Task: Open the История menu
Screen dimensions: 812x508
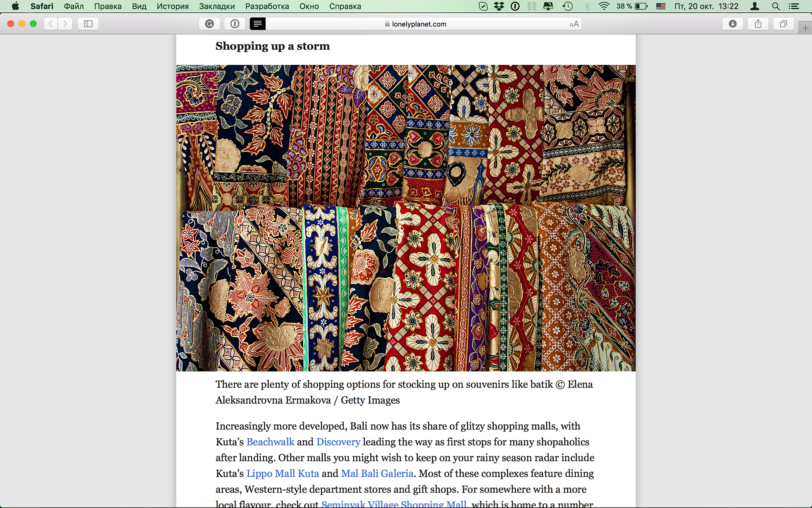Action: click(173, 6)
